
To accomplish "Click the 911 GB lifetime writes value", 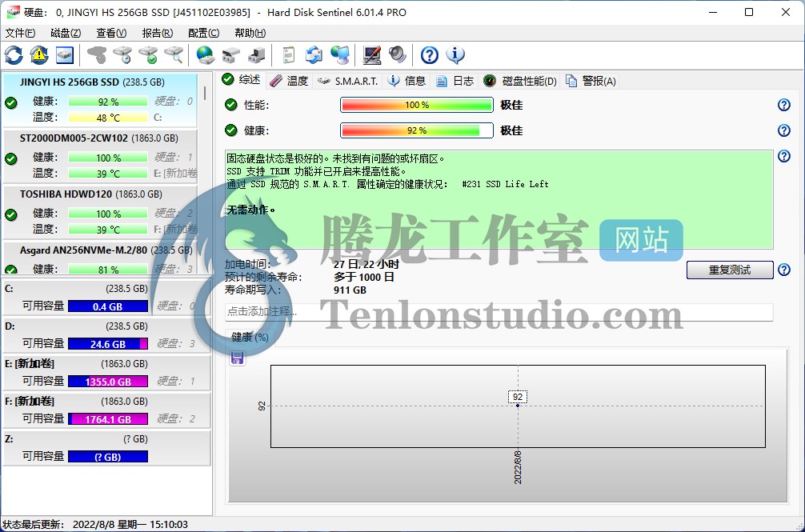I will pos(350,290).
